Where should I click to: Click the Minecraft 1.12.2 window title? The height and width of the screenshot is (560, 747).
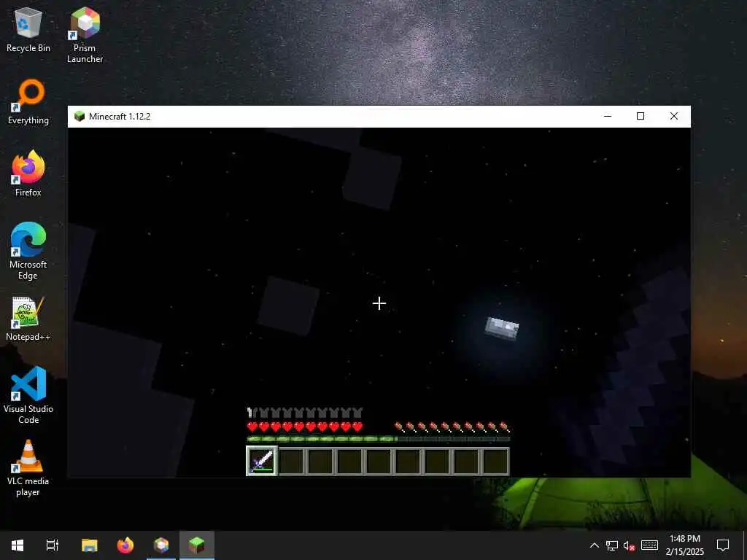(120, 116)
